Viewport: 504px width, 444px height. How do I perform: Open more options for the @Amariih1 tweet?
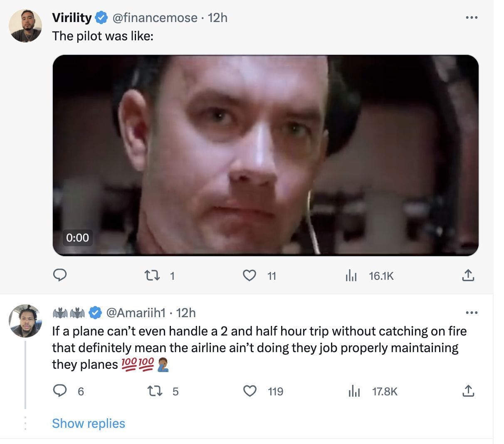(x=471, y=313)
